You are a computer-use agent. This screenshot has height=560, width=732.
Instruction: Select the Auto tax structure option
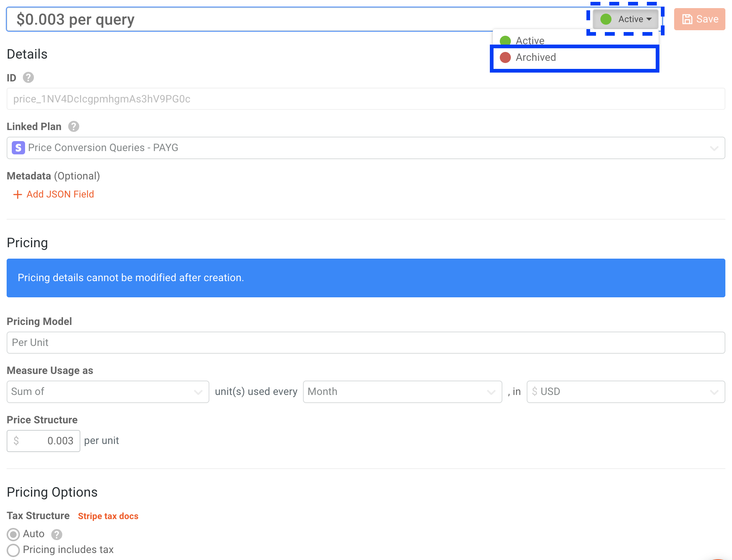[13, 534]
